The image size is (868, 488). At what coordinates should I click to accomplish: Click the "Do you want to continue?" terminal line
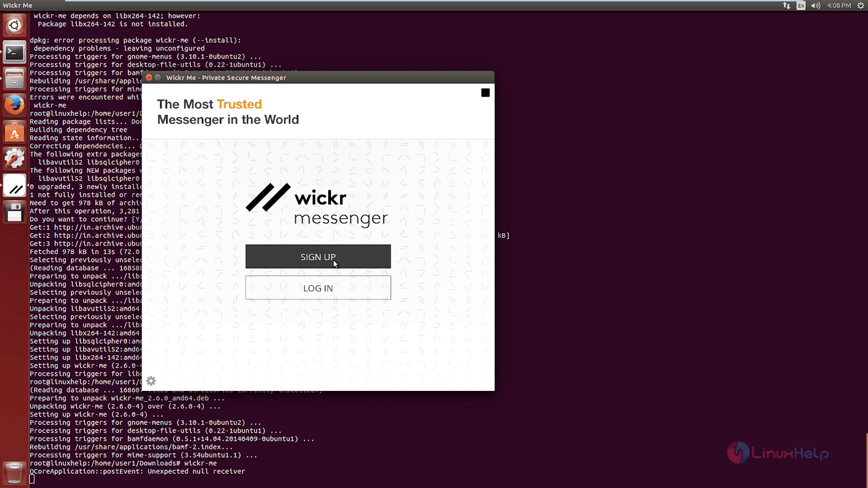click(x=86, y=219)
